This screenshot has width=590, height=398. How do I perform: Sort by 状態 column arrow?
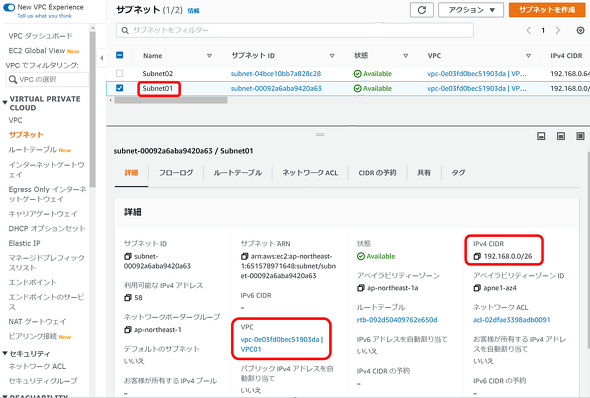[x=406, y=56]
